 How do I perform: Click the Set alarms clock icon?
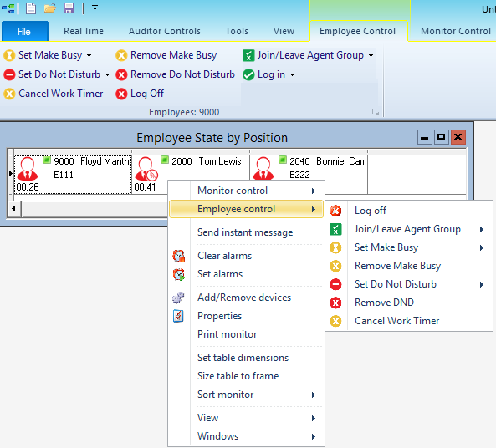179,274
